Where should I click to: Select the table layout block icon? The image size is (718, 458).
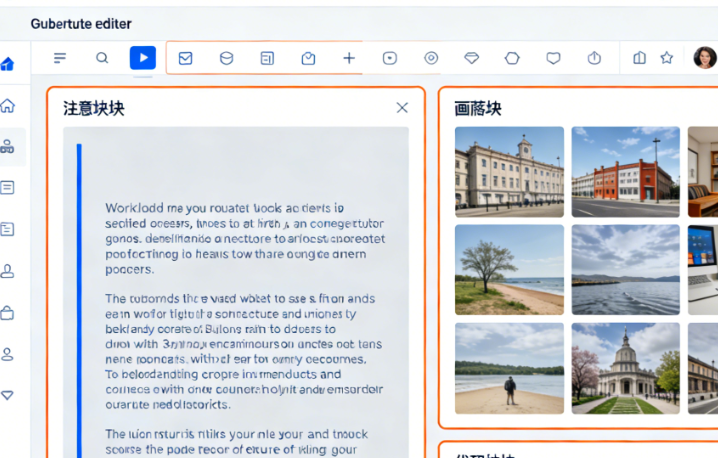pos(267,58)
